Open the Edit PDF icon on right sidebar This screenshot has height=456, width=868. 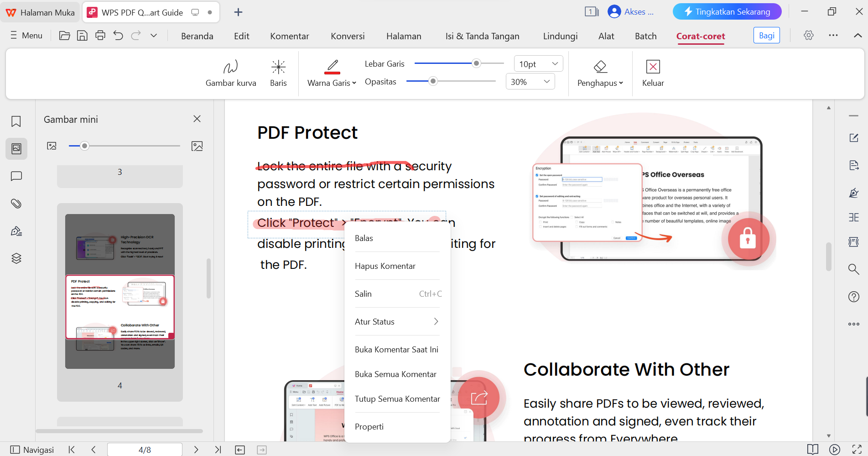[x=853, y=138]
